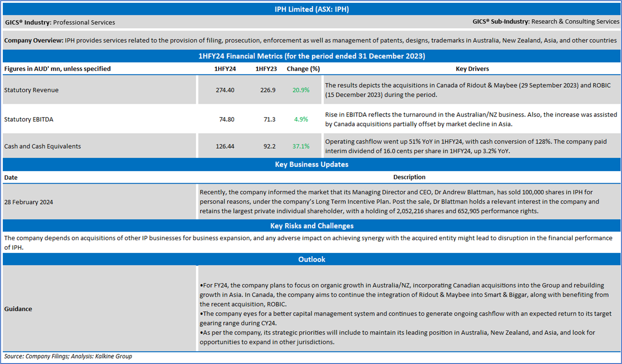
Task: Select the "Cash and Cash Equivalents" row label
Action: (x=42, y=146)
